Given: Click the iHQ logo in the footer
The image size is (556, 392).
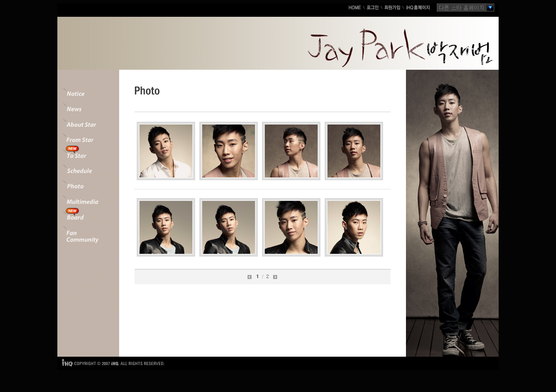Looking at the screenshot, I should [x=67, y=363].
